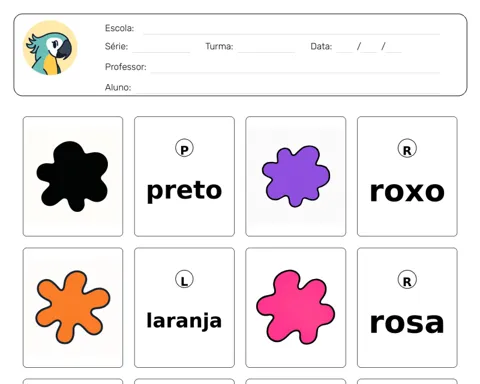
Task: Click the word rosa
Action: click(407, 323)
